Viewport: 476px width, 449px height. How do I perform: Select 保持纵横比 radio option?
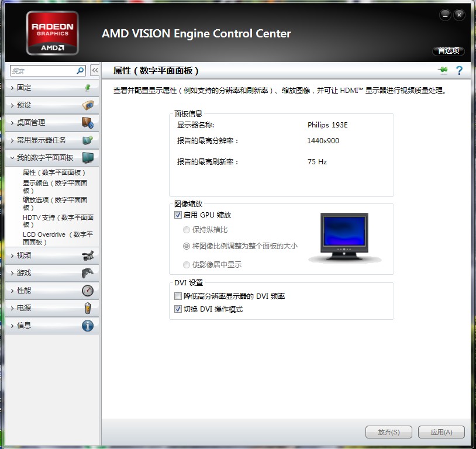[x=187, y=230]
